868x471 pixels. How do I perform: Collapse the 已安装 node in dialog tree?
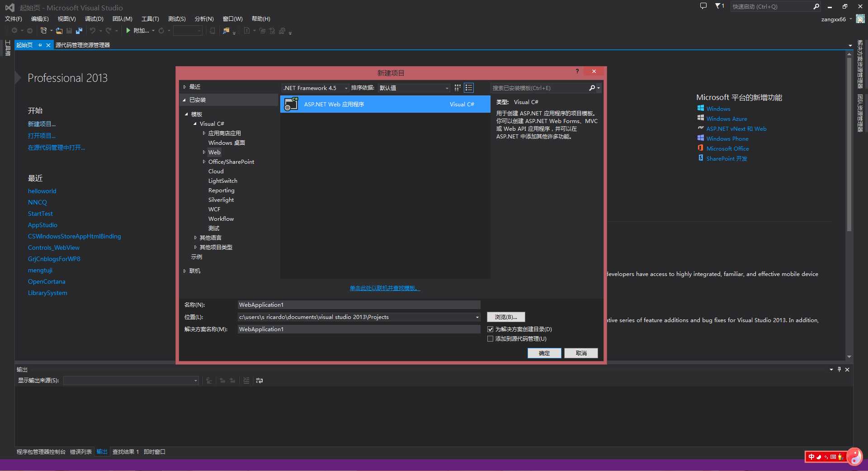tap(184, 100)
